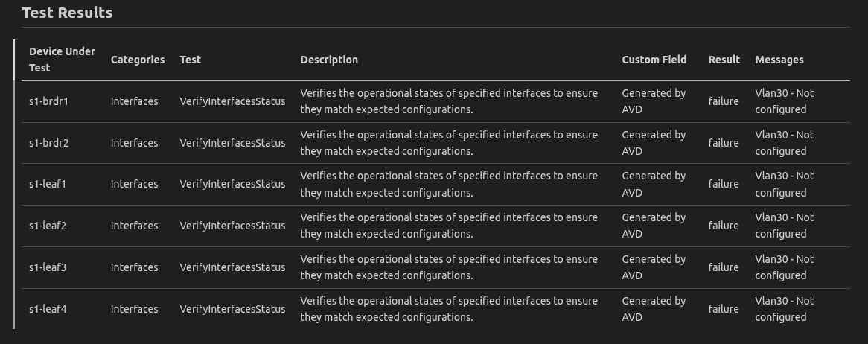868x344 pixels.
Task: Click the Result column header
Action: tap(724, 60)
